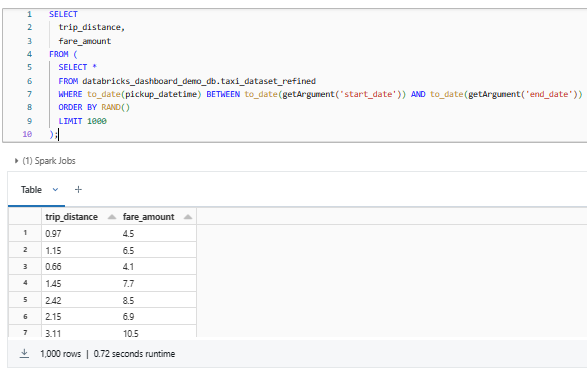
Task: Click line number 10 in the editor gutter
Action: [x=27, y=134]
